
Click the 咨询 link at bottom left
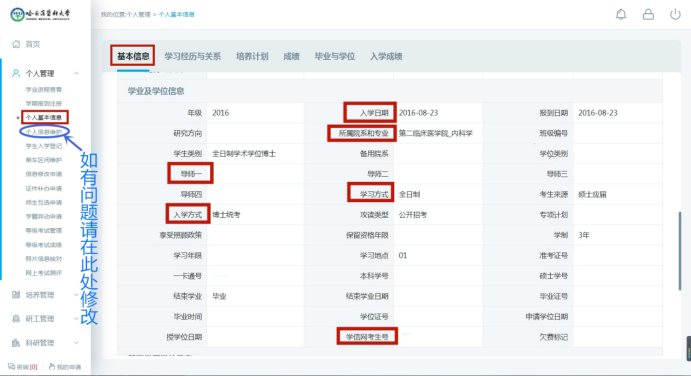click(x=23, y=367)
